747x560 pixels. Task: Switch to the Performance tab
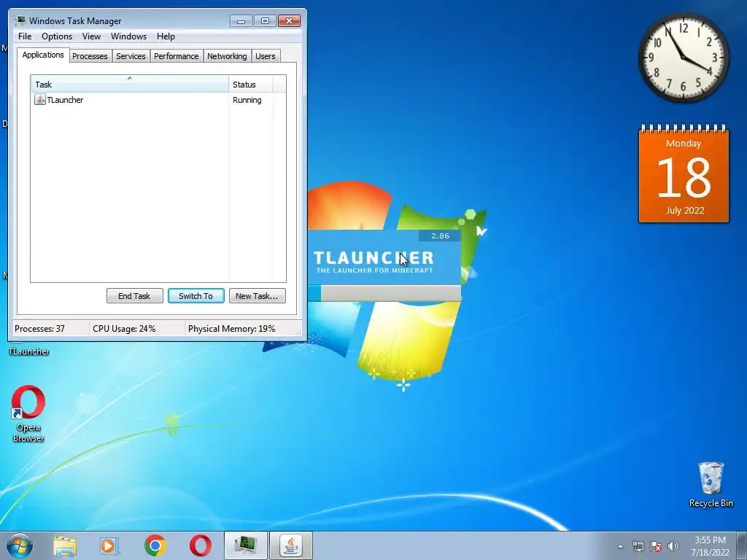176,56
